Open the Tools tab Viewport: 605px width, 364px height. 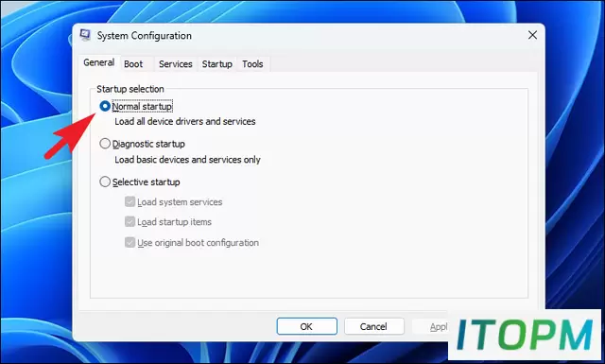(252, 64)
